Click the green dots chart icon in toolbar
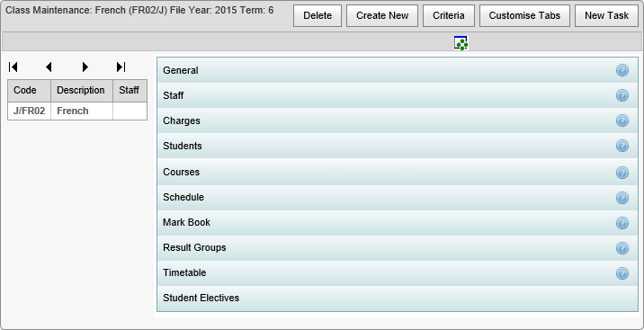 [x=461, y=42]
